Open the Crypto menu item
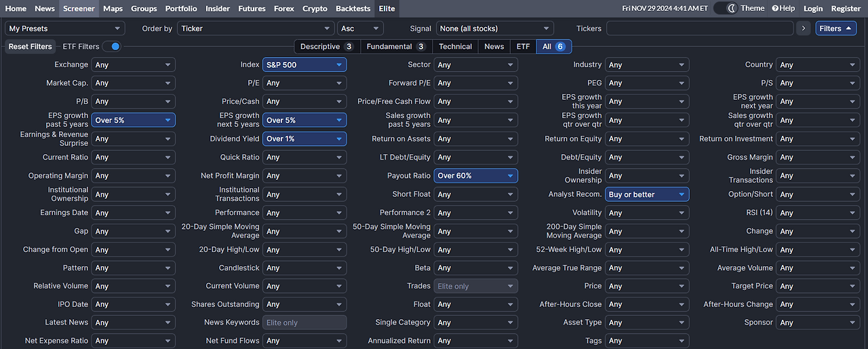868x349 pixels. 315,8
